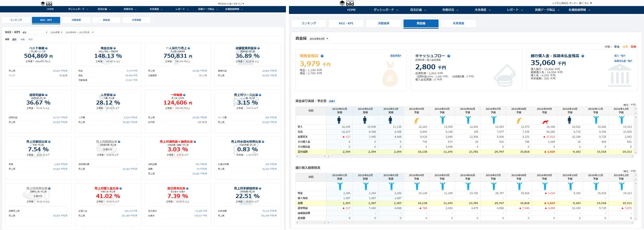Click the help icon beside 自己資本比率
Viewport: 644px width, 230px height.
click(x=187, y=189)
